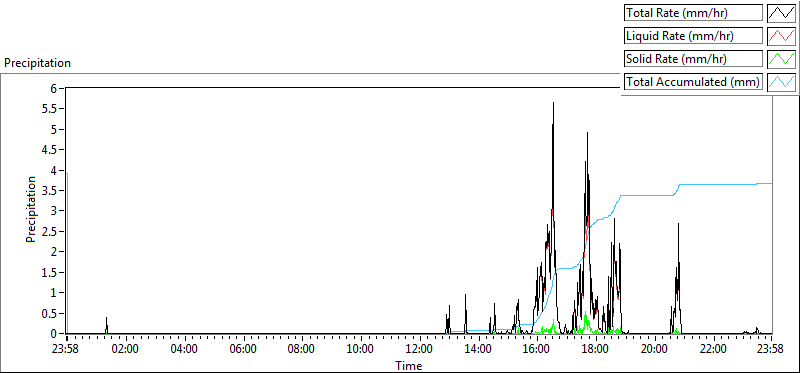Select the Total Accumulated (mm) legend label
800x373 pixels.
pyautogui.click(x=693, y=82)
